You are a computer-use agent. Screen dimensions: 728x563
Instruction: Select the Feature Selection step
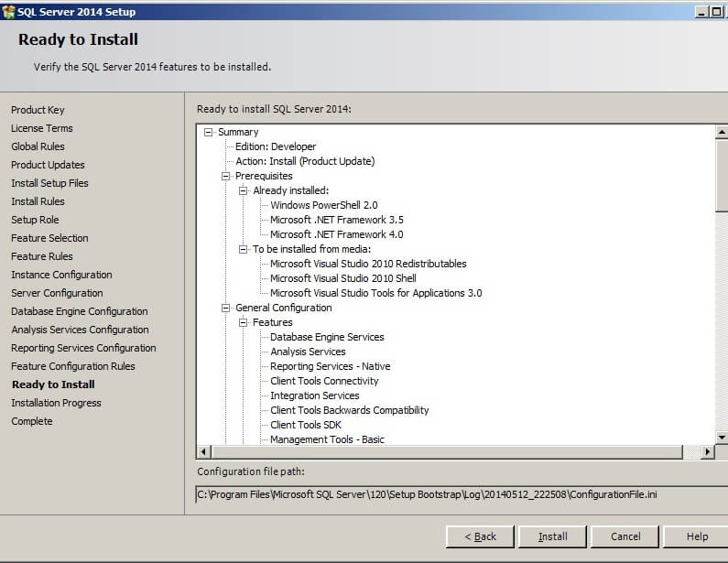coord(49,238)
